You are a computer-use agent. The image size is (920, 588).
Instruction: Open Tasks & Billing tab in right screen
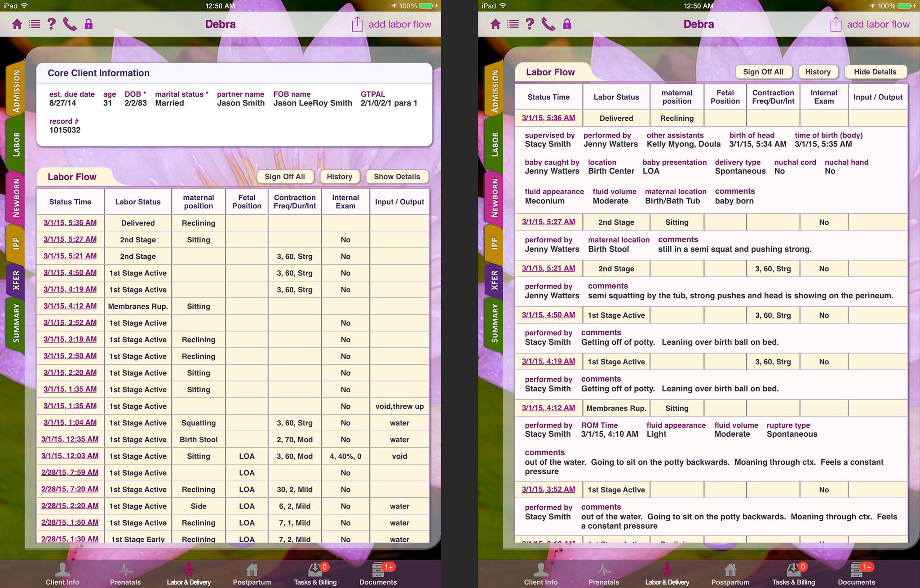(x=794, y=574)
